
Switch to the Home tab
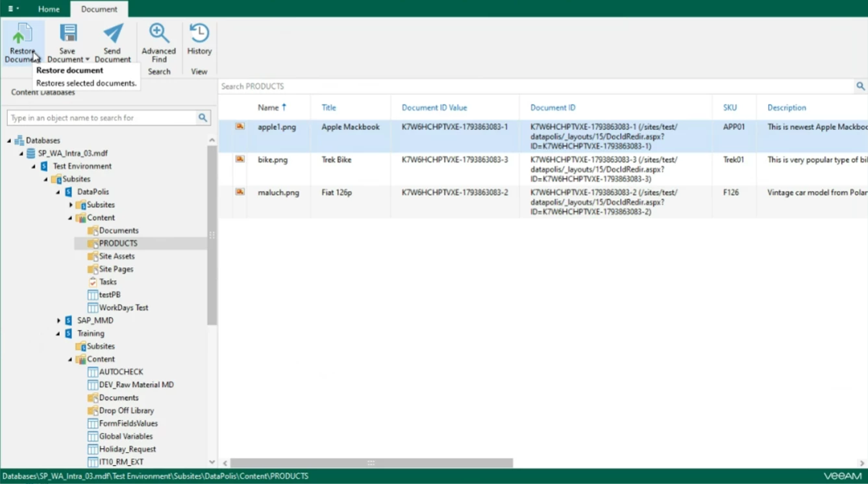49,9
